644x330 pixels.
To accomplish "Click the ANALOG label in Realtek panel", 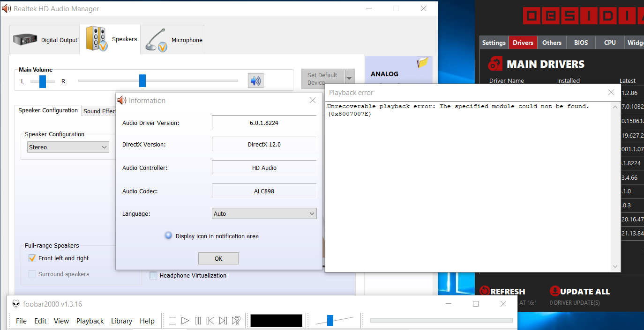I will coord(384,73).
